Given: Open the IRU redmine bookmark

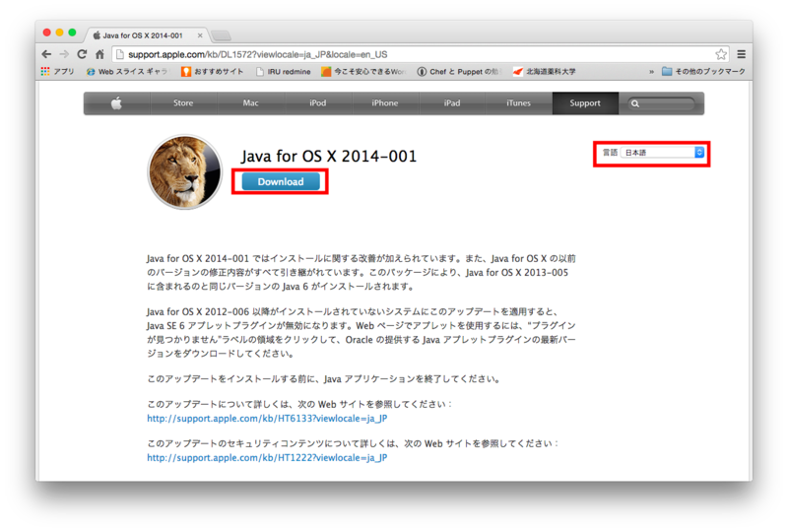Looking at the screenshot, I should coord(283,71).
